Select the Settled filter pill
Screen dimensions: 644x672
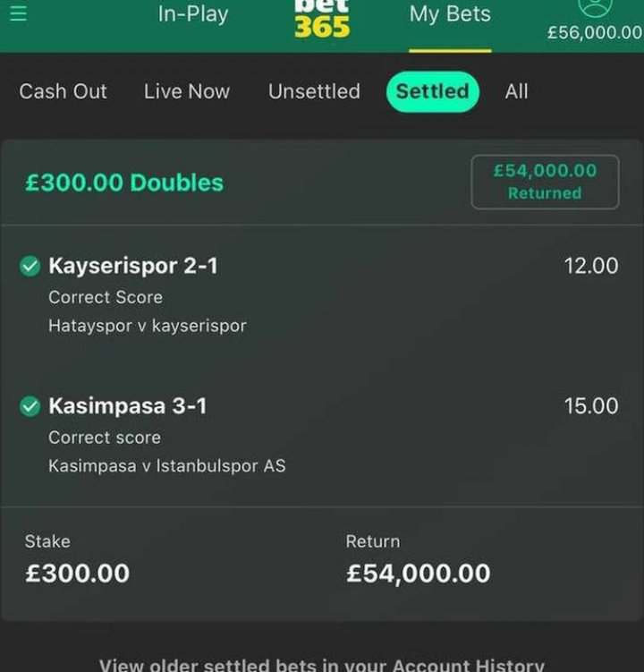432,91
